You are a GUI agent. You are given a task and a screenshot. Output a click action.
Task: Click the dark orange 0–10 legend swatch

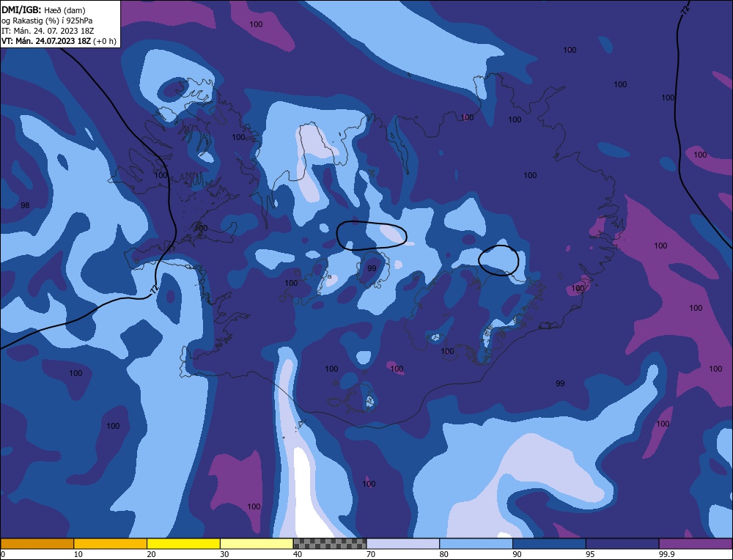point(37,543)
